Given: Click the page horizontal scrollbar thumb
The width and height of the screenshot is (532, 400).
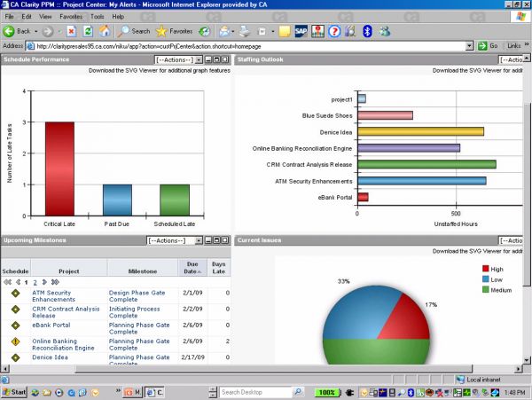Looking at the screenshot, I should (x=273, y=368).
